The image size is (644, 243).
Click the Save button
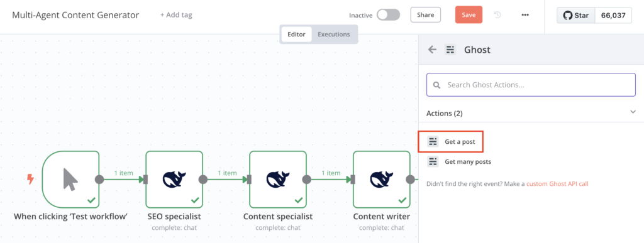point(469,15)
